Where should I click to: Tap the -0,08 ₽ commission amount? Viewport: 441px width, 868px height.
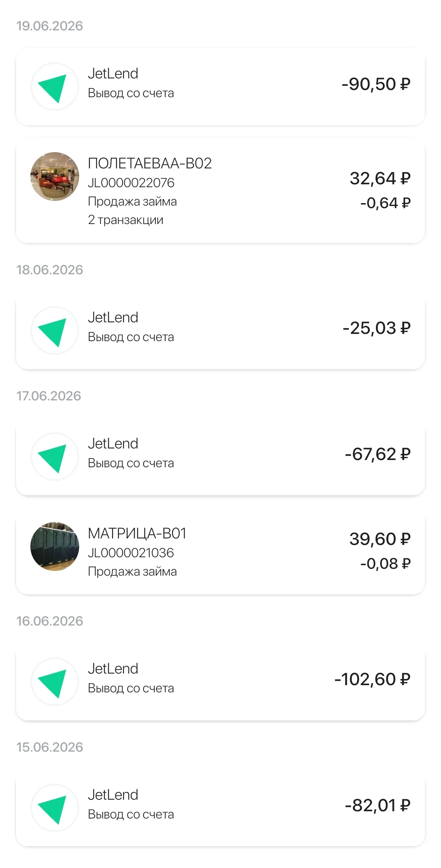385,564
